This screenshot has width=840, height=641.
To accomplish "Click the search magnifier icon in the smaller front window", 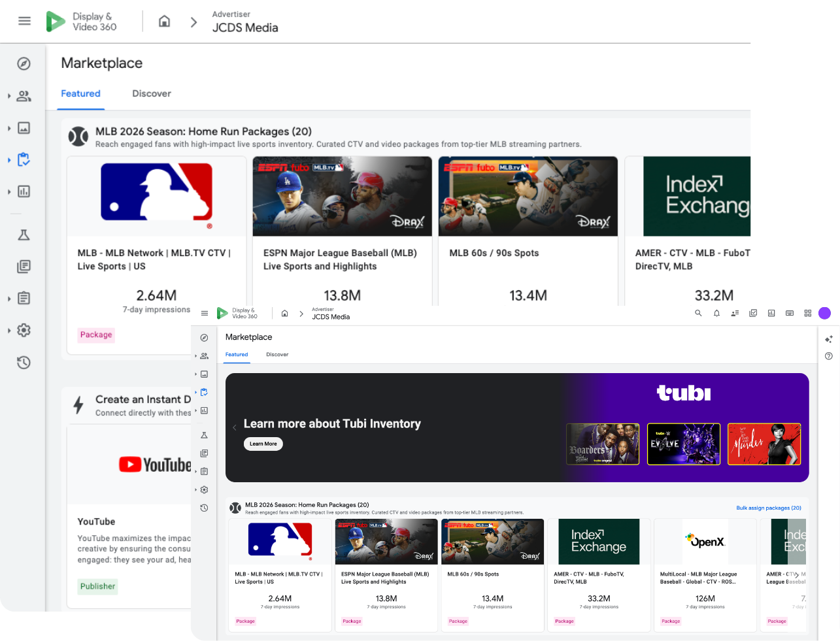I will point(698,313).
